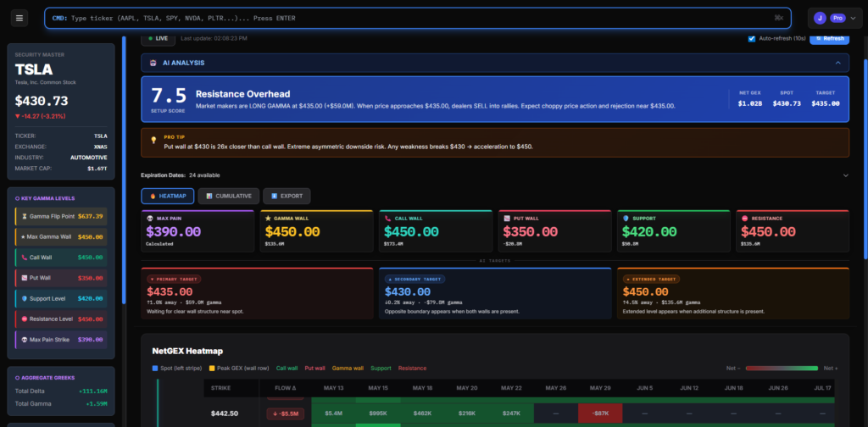Open the hamburger menu
Viewport: 868px width, 427px height.
click(19, 19)
